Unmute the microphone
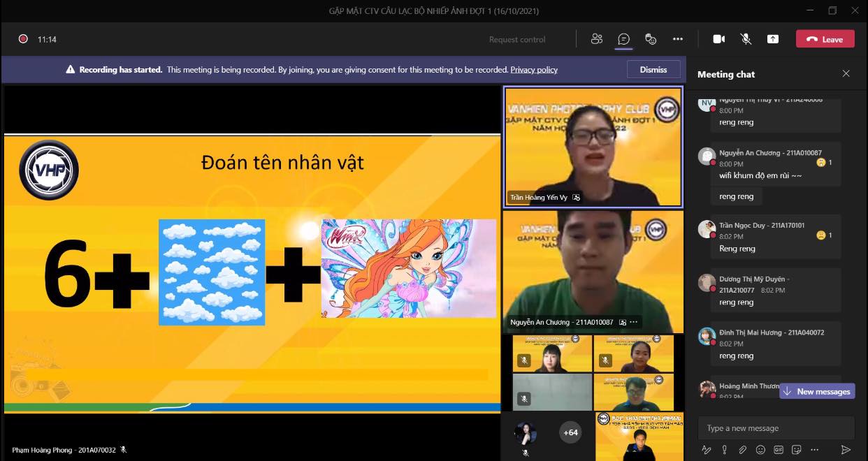Screen dimensions: 868x461 [746, 39]
